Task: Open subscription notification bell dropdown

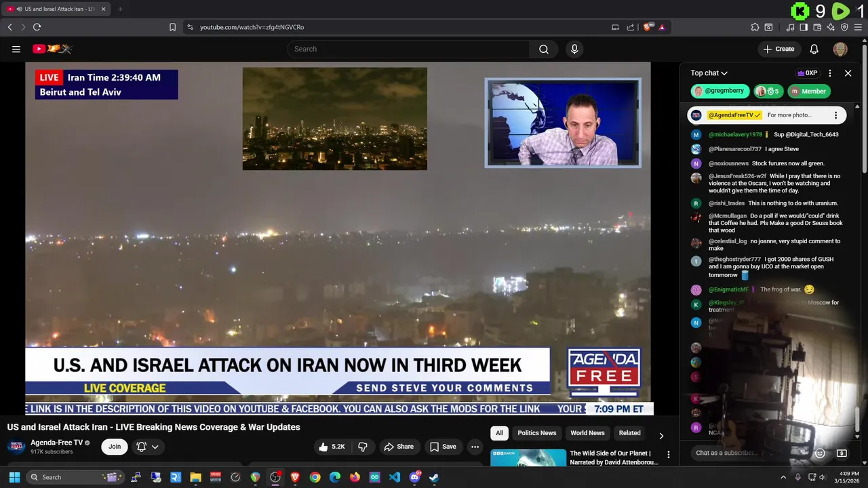Action: tap(148, 447)
